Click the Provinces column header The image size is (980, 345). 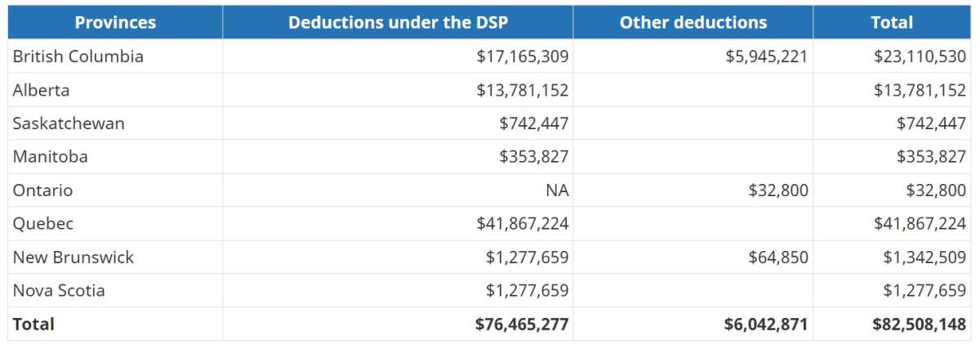coord(115,22)
